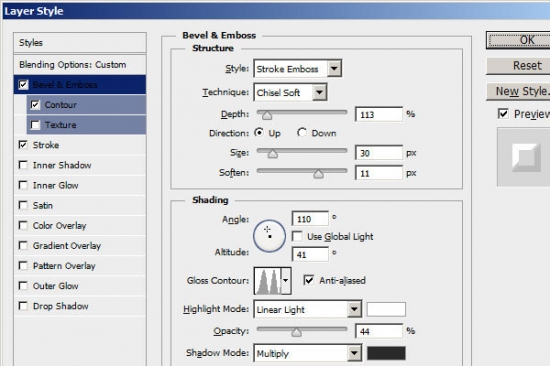This screenshot has height=366, width=550.
Task: Select the Satin effect row
Action: (80, 205)
